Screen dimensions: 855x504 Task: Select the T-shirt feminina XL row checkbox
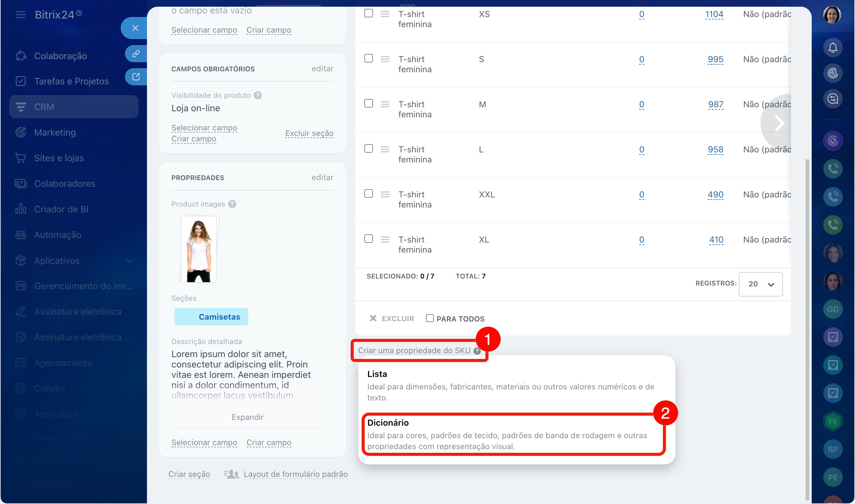(368, 239)
